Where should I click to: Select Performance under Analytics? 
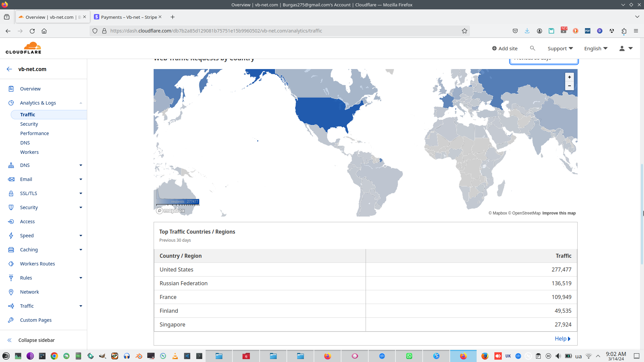35,133
